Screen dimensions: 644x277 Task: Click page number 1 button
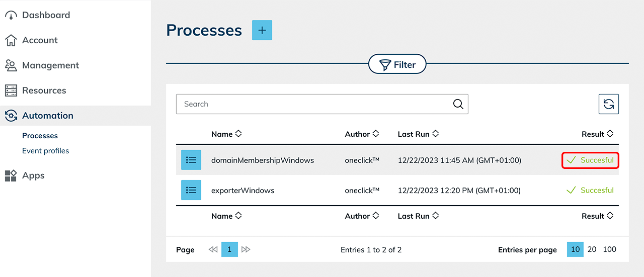click(229, 249)
